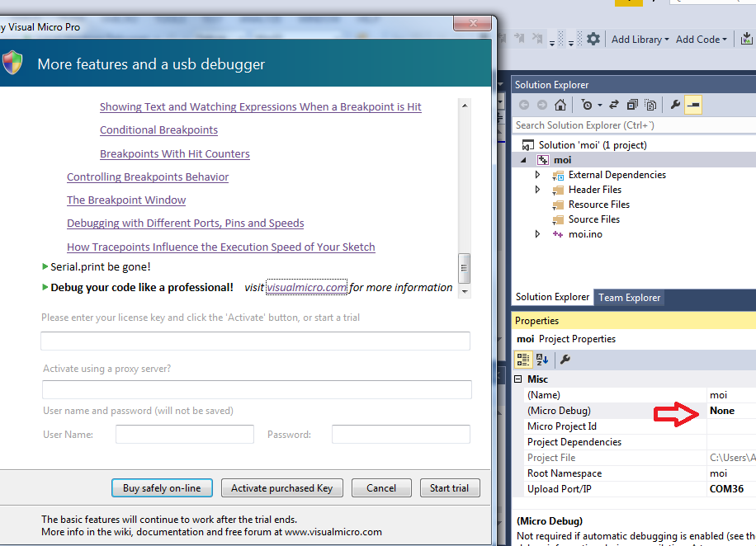
Task: Click the Alphabetical sort icon in Properties
Action: tap(542, 359)
